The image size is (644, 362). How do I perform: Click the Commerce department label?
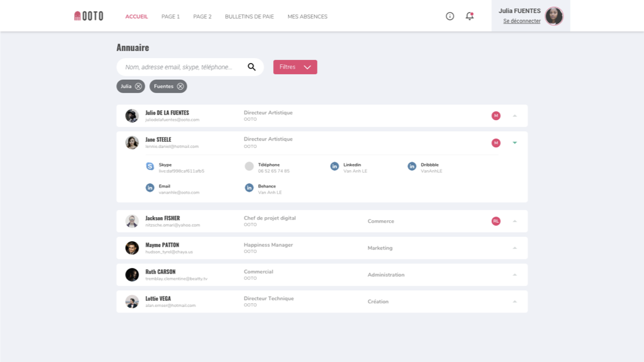381,222
